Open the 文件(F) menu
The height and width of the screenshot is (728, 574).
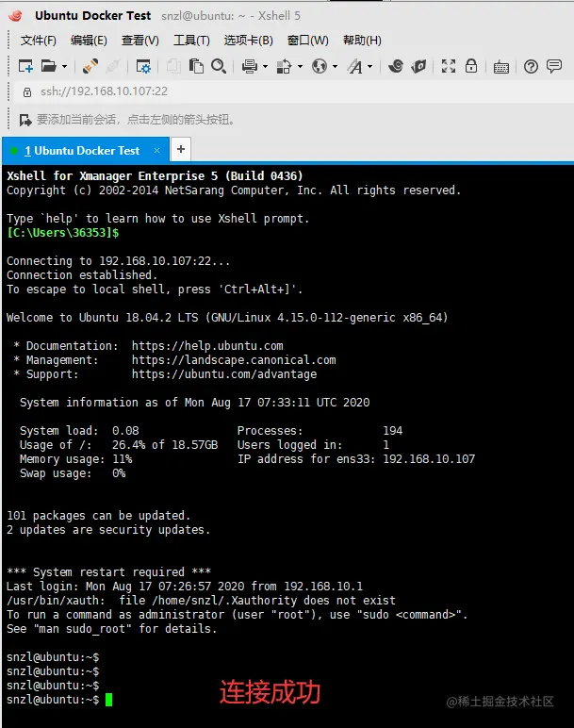coord(38,41)
